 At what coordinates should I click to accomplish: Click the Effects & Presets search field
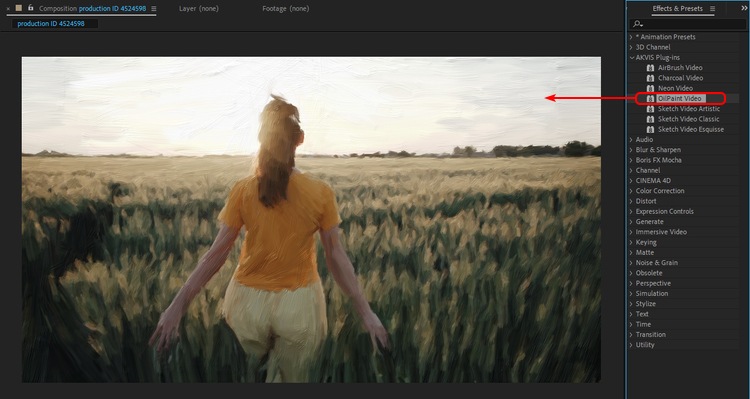point(688,24)
